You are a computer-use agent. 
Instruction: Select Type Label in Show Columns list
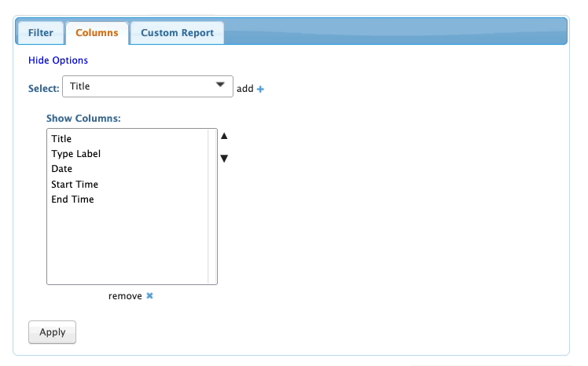click(x=76, y=154)
